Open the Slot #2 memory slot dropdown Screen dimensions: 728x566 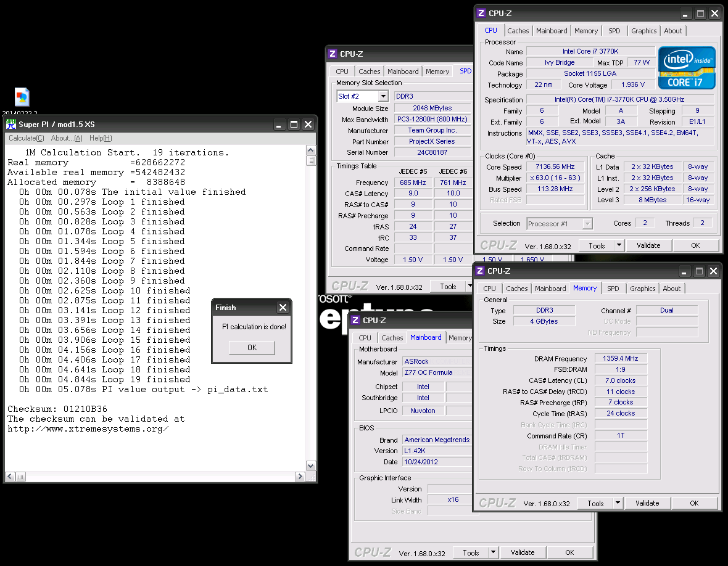point(383,96)
